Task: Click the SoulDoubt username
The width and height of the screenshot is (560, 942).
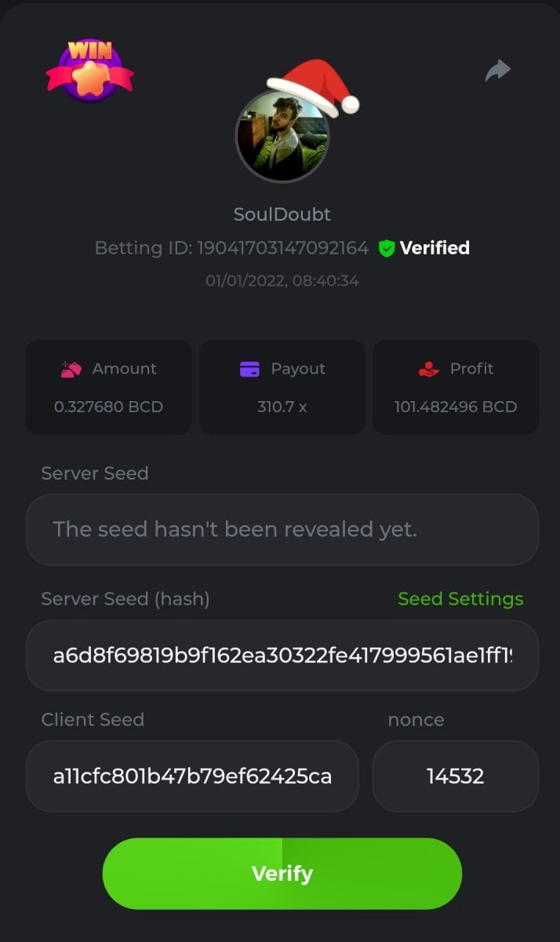Action: tap(282, 214)
